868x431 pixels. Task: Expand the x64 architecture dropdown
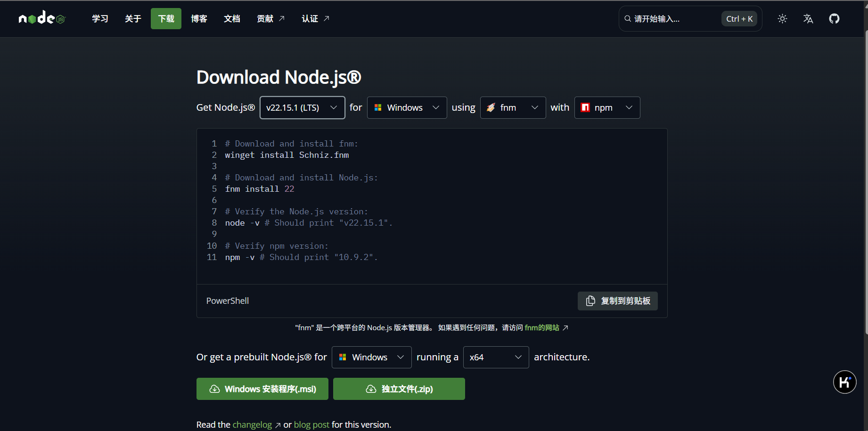(496, 357)
